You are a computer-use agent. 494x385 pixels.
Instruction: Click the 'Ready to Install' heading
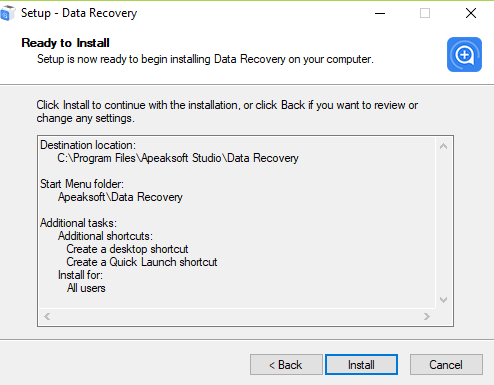(65, 43)
